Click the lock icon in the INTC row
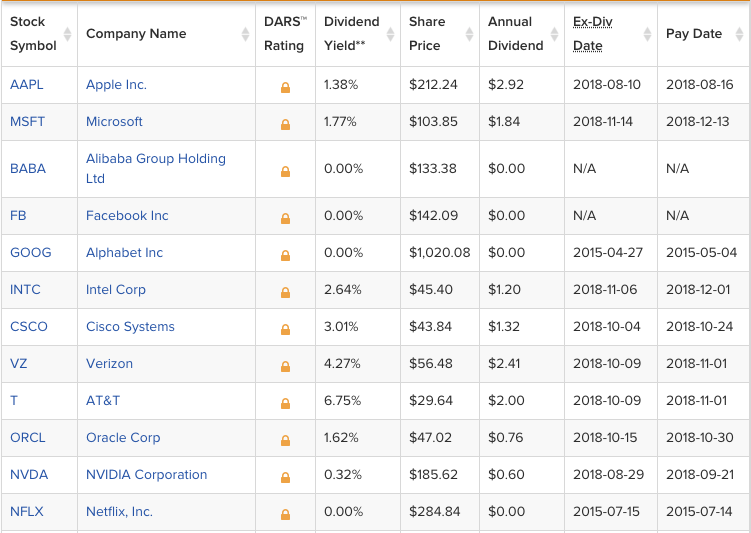The width and height of the screenshot is (751, 533). pos(285,292)
